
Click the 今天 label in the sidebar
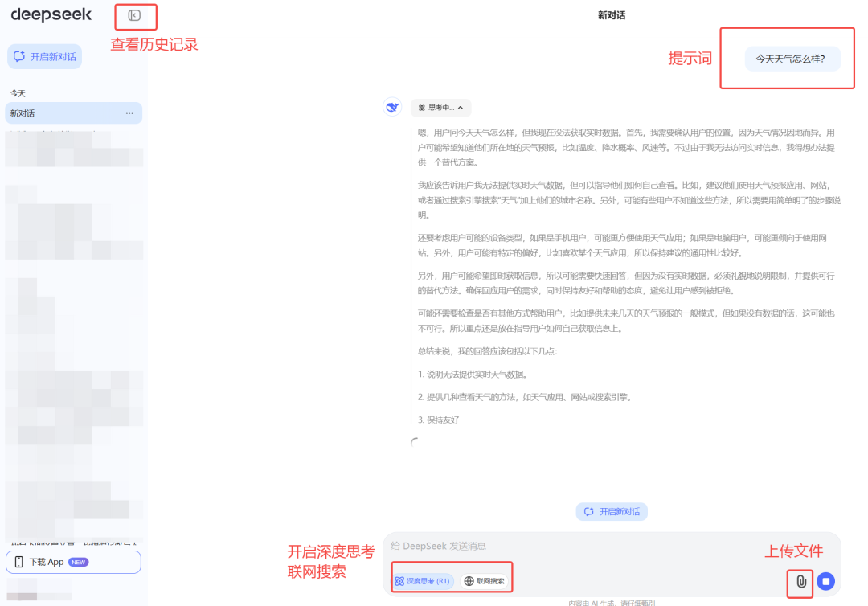point(18,93)
